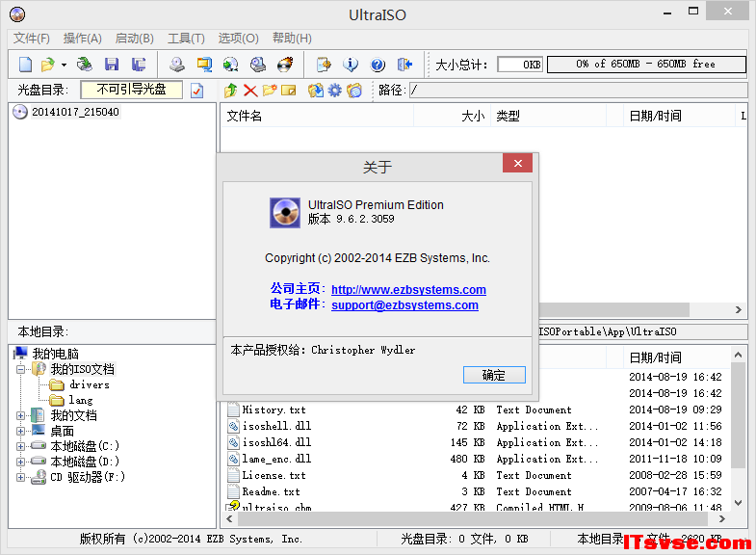This screenshot has width=756, height=555.
Task: Collapse the 我的ISO文档 tree node
Action: coord(21,369)
